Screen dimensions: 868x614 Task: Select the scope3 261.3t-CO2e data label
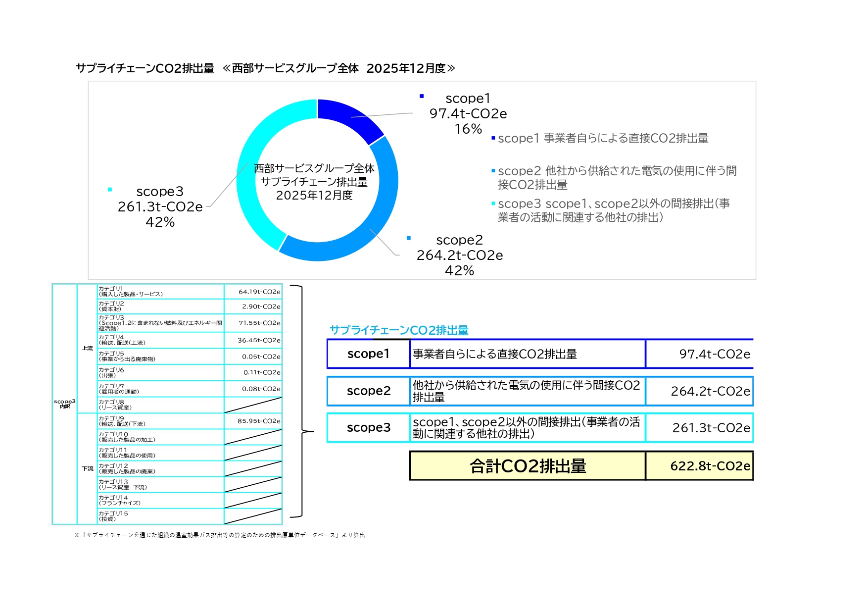click(x=160, y=206)
